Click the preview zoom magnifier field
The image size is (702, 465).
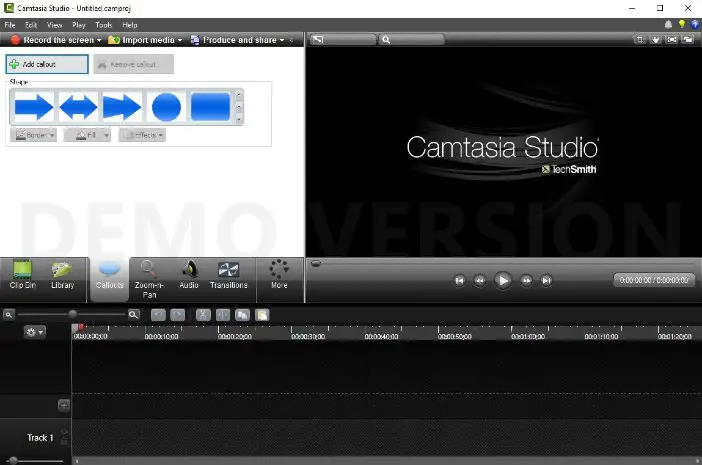(x=412, y=40)
